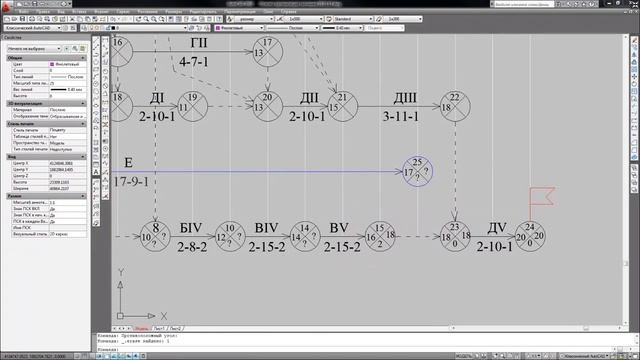Collapse the Стиль печати section

coord(83,124)
